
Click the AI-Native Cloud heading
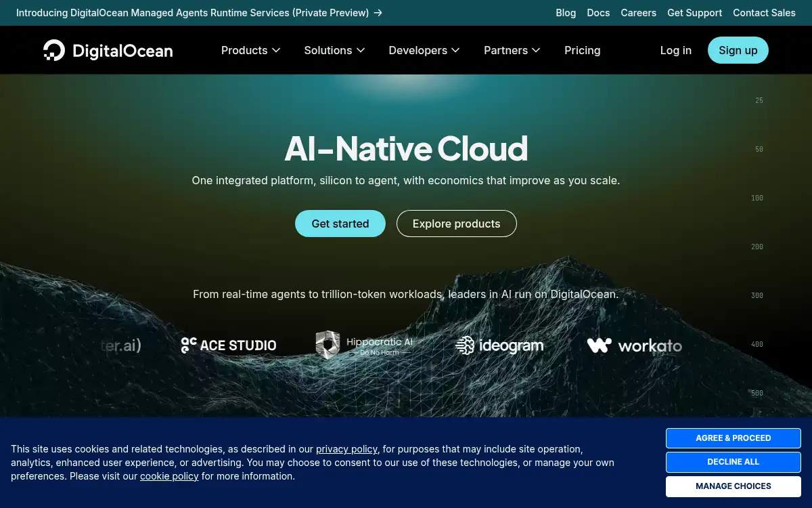(x=406, y=148)
